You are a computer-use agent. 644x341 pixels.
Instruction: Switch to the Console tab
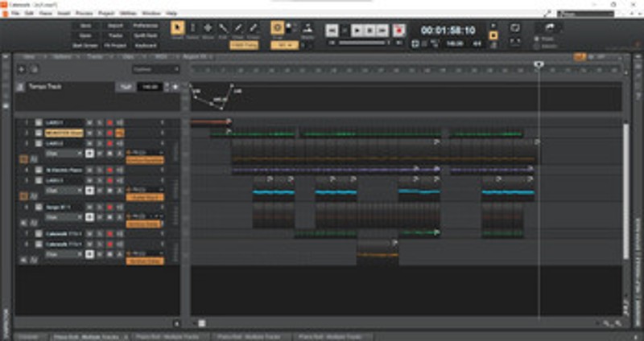click(29, 337)
